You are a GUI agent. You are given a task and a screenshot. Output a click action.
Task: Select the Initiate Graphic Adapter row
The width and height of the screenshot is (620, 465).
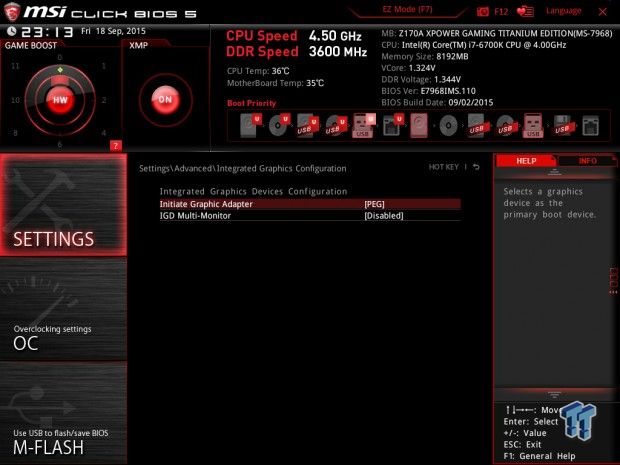[310, 204]
